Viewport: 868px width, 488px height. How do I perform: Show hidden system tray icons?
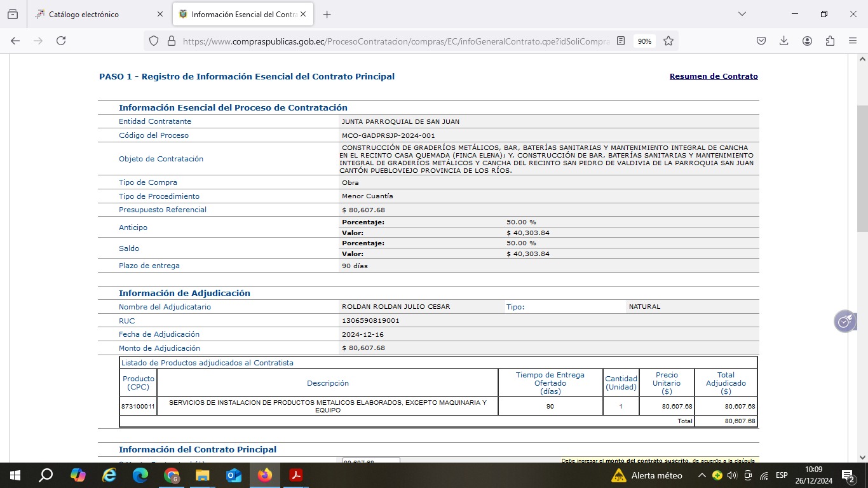(702, 475)
